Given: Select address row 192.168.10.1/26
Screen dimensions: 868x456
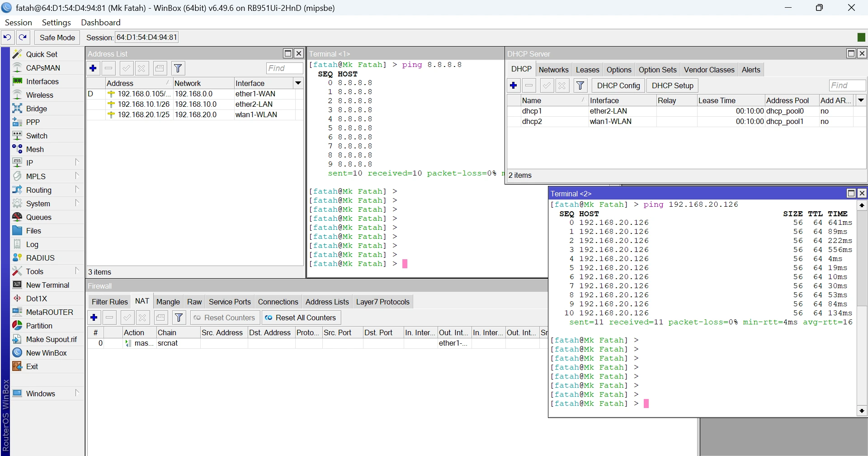Looking at the screenshot, I should [x=195, y=104].
